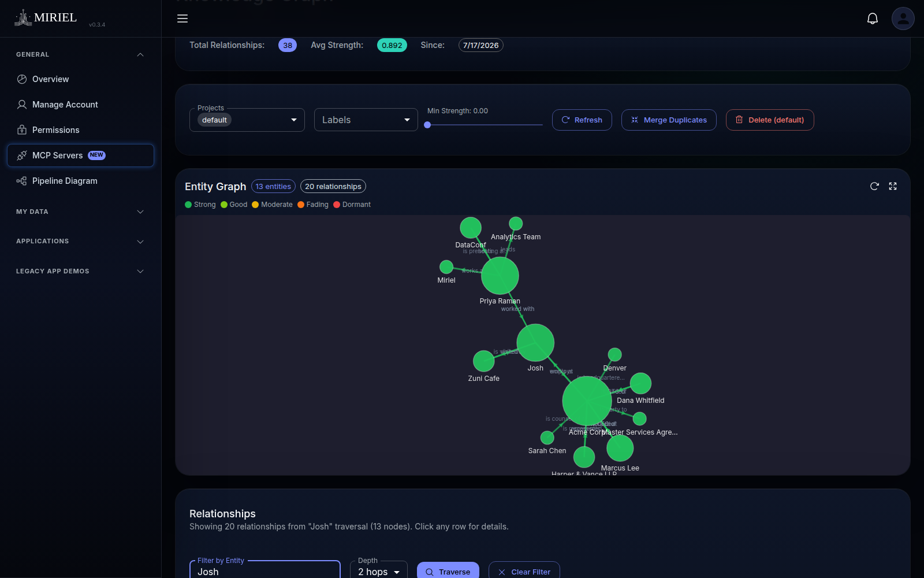Select the Denver graph node

[x=615, y=354]
